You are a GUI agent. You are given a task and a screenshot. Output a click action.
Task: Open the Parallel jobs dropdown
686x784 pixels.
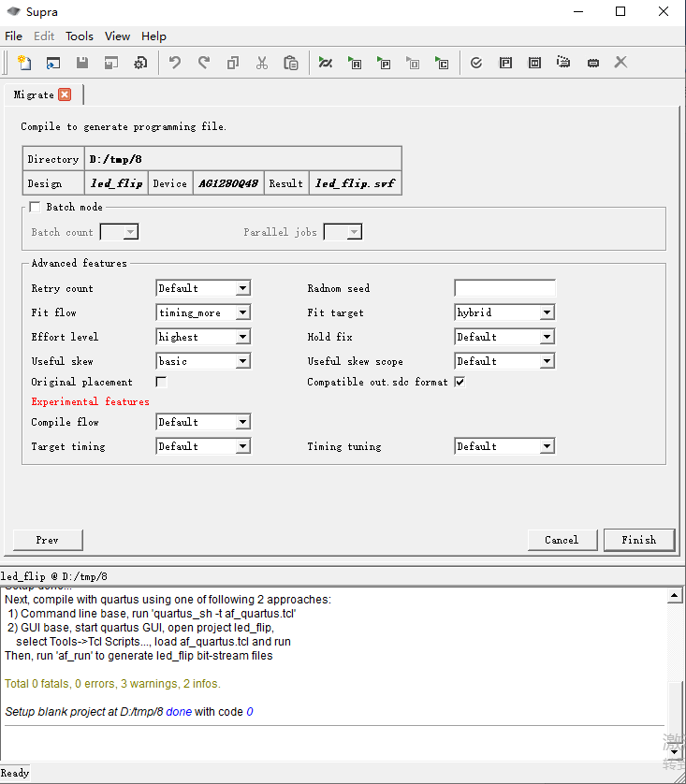tap(343, 232)
